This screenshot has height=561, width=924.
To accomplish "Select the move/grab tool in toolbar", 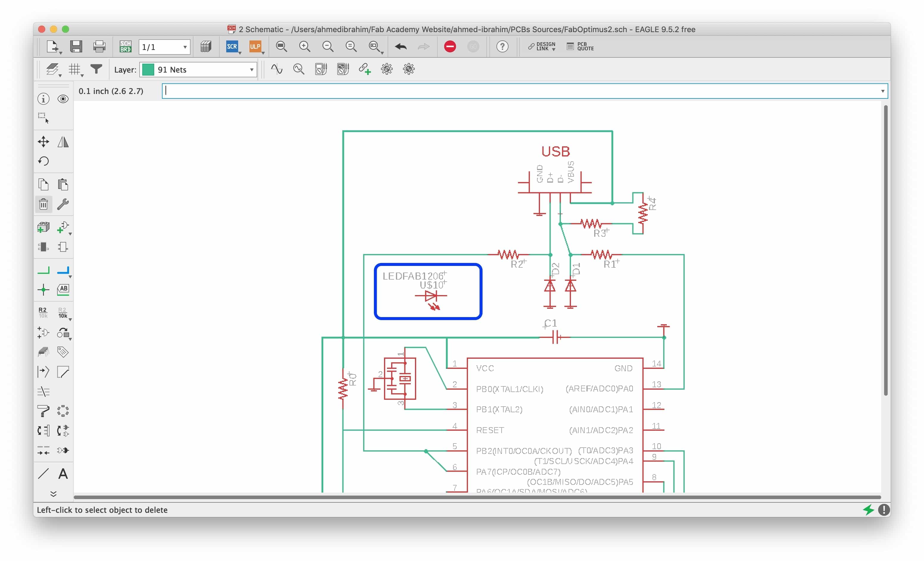I will point(43,141).
